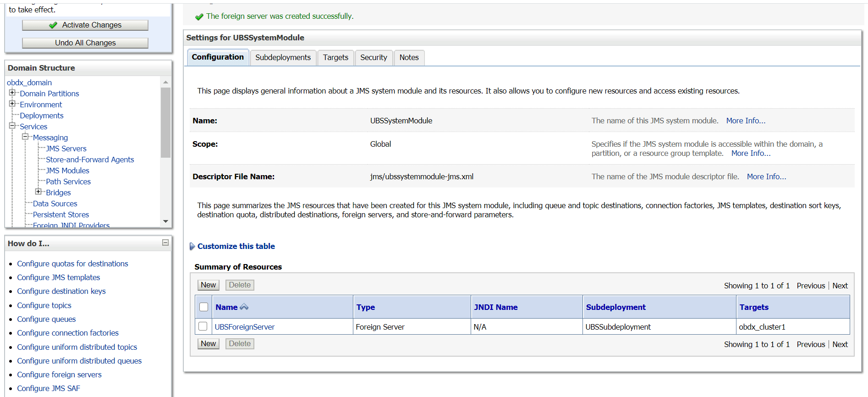Open Configure topics help link
Viewport: 868px width, 397px height.
coord(44,305)
